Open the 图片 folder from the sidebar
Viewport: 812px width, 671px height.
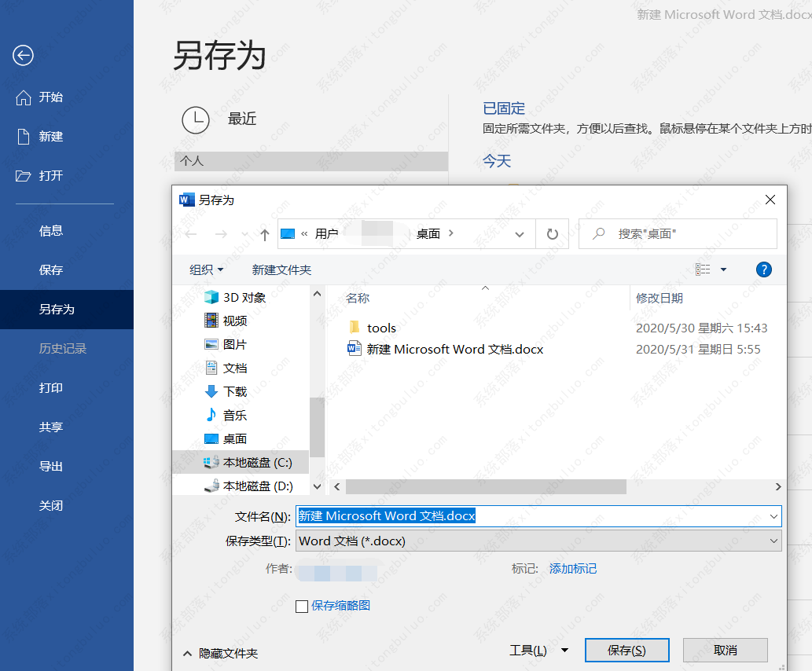[x=225, y=343]
